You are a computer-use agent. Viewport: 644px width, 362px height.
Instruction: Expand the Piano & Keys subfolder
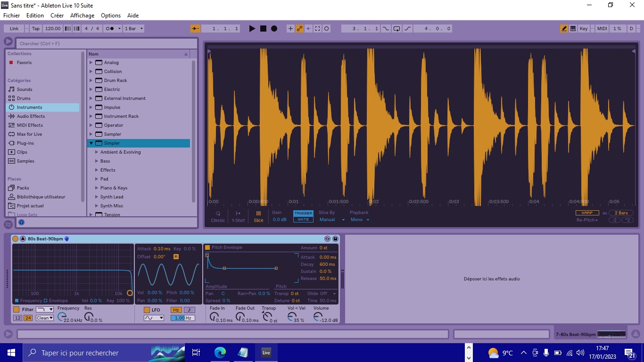(x=96, y=188)
